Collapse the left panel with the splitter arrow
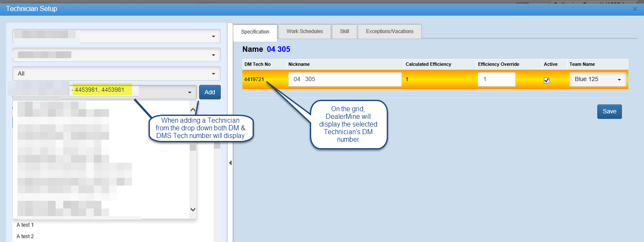The width and height of the screenshot is (644, 242). coord(230,163)
